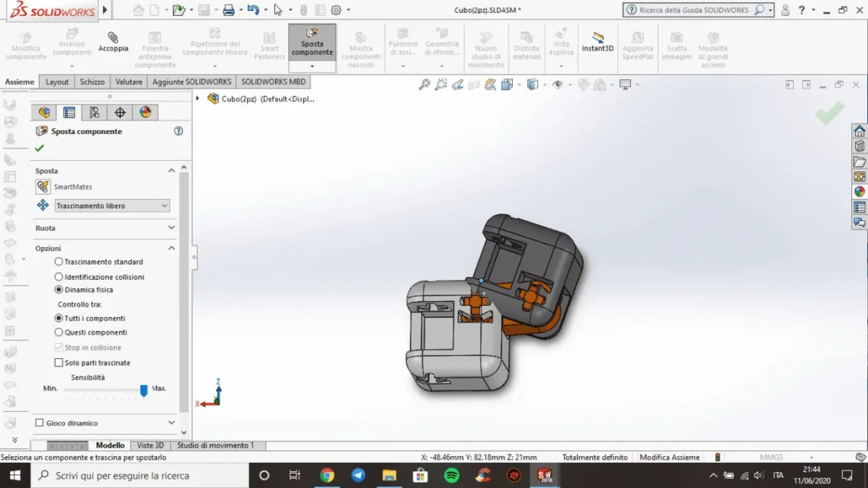Expand the Cubo(2pz) tree node
This screenshot has height=488, width=868.
(x=197, y=98)
